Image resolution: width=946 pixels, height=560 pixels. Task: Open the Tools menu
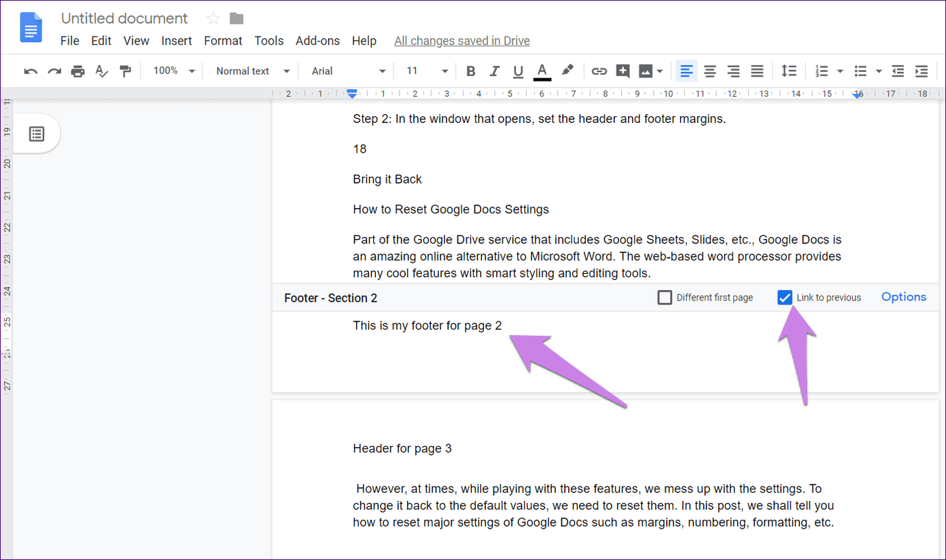(269, 41)
